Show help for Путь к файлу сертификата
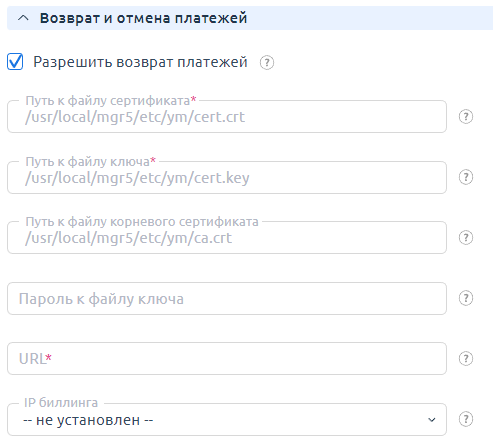Viewport: 493px width, 442px height. (466, 117)
